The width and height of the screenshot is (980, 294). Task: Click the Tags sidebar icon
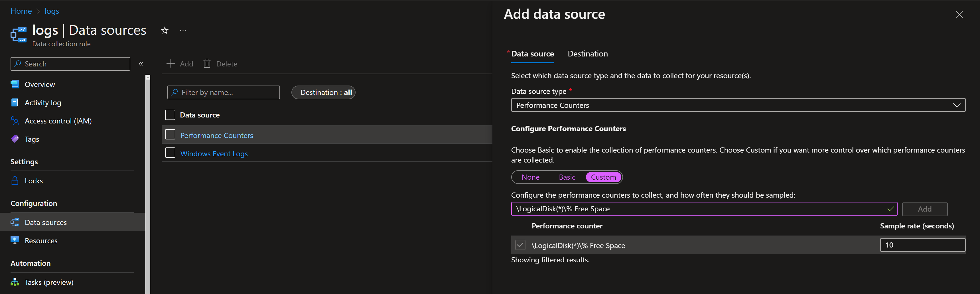click(x=15, y=139)
